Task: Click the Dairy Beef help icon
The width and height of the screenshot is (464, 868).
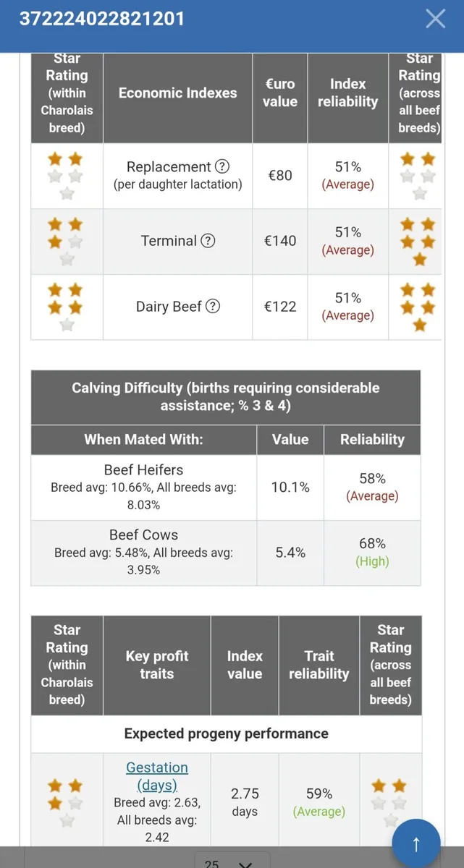Action: (x=213, y=307)
